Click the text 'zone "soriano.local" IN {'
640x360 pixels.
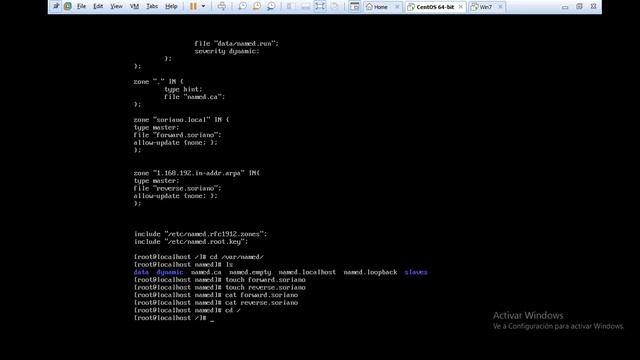click(x=181, y=120)
